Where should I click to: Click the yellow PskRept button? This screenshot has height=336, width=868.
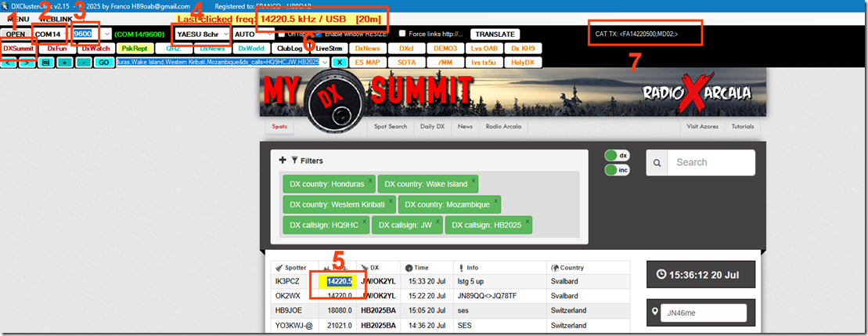pos(134,48)
